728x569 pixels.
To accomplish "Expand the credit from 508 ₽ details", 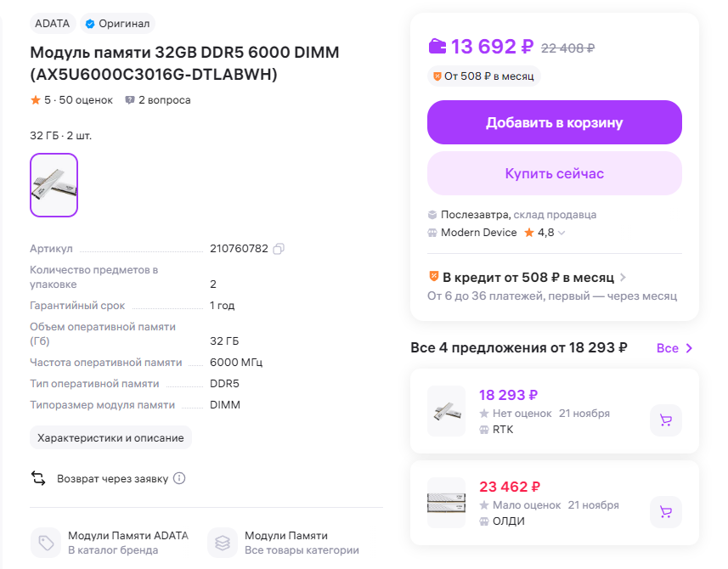I will pos(623,277).
